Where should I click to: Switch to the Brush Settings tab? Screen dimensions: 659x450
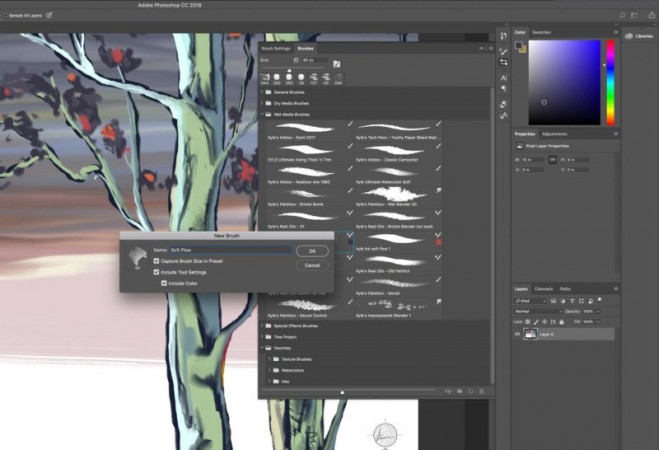pos(276,48)
